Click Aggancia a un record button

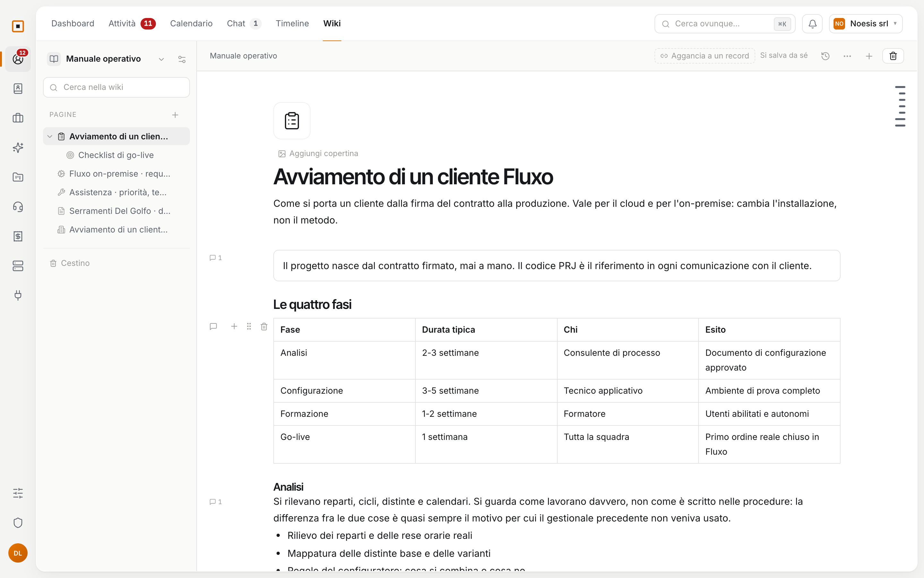click(x=705, y=56)
